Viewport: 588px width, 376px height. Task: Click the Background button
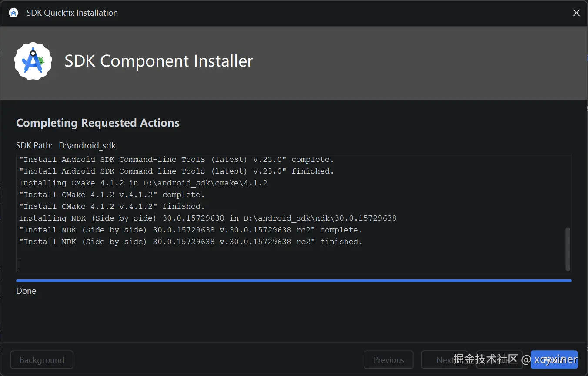point(42,360)
